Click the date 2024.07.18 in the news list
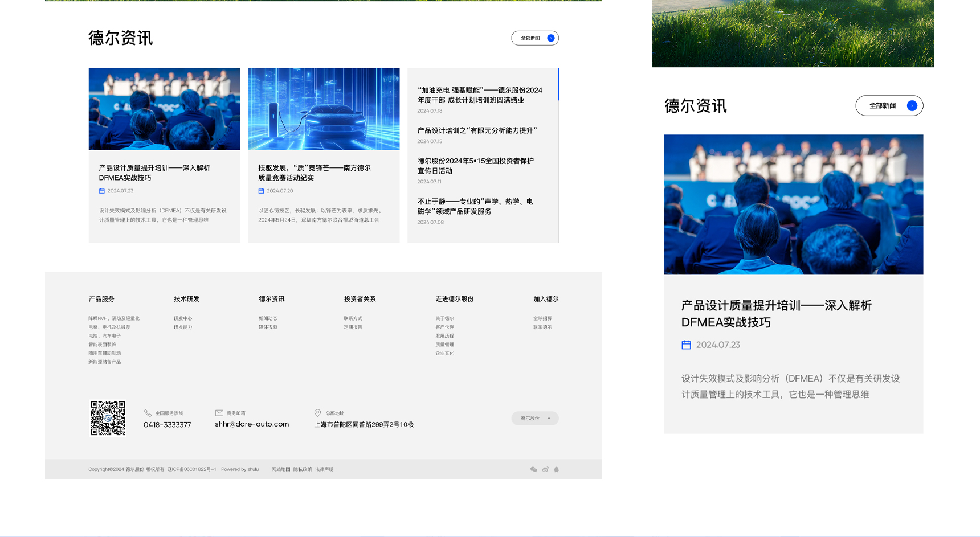The image size is (980, 537). tap(430, 111)
